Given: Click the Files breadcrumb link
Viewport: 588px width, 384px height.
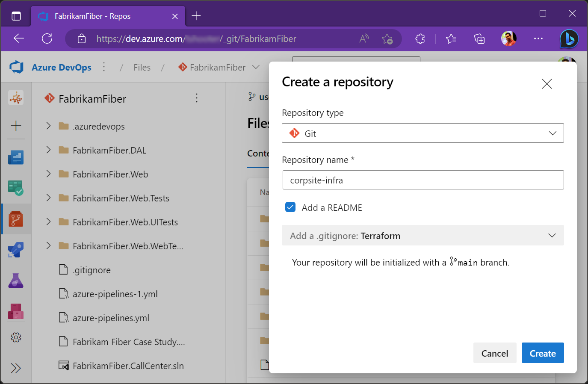Looking at the screenshot, I should coord(142,67).
